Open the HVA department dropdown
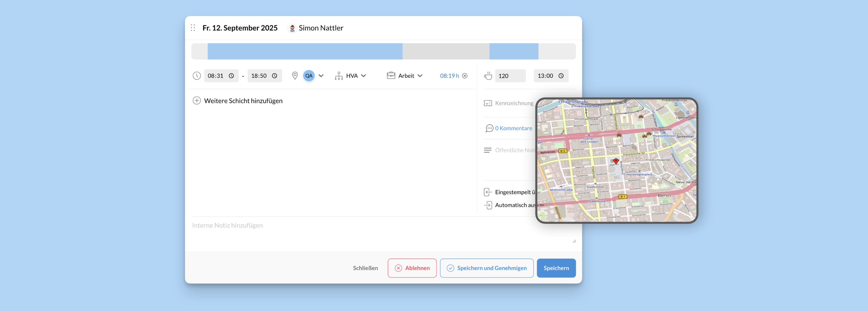The height and width of the screenshot is (311, 868). coord(363,76)
